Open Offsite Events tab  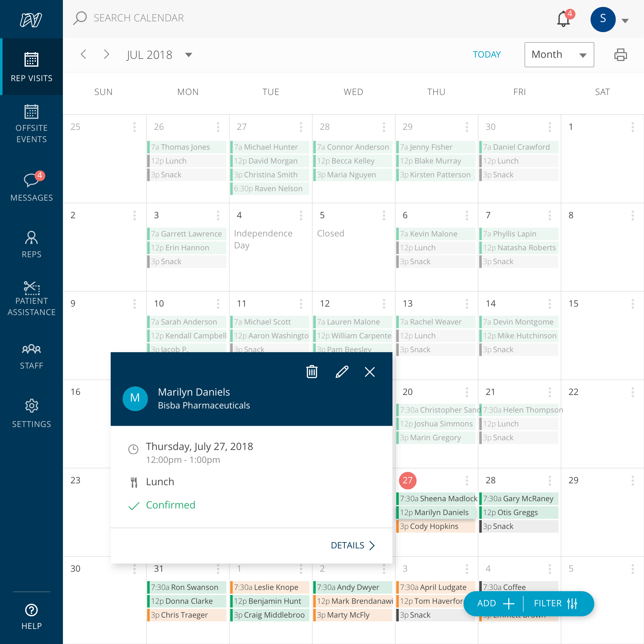pyautogui.click(x=31, y=124)
